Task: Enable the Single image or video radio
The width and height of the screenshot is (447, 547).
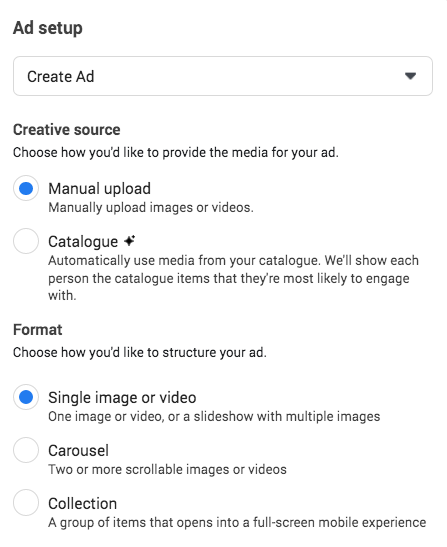Action: coord(26,397)
